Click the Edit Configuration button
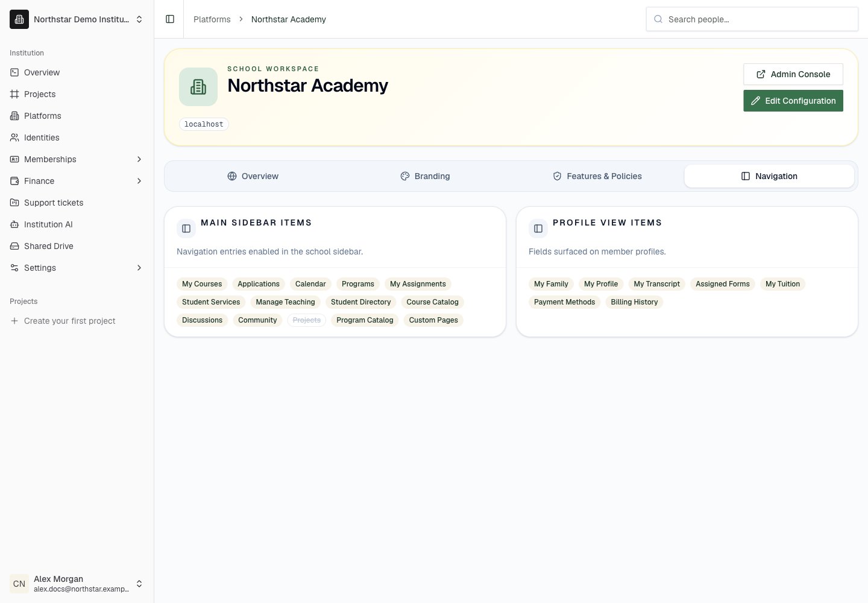The height and width of the screenshot is (603, 868). click(x=793, y=101)
